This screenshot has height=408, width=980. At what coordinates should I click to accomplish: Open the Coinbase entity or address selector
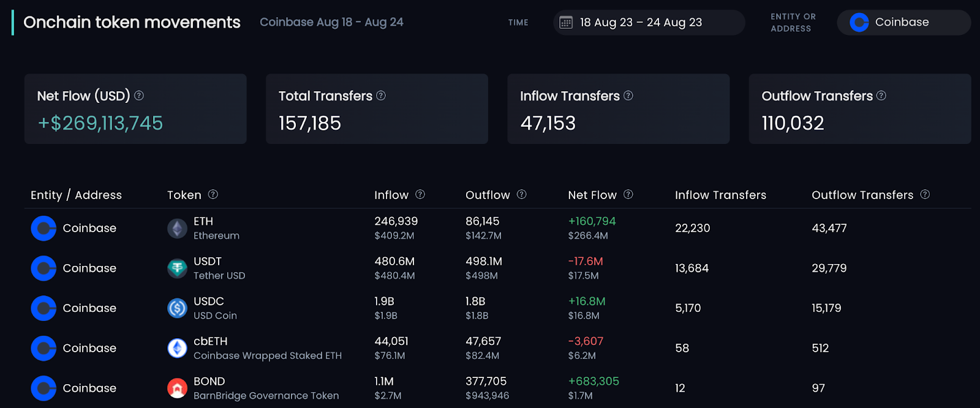(904, 23)
